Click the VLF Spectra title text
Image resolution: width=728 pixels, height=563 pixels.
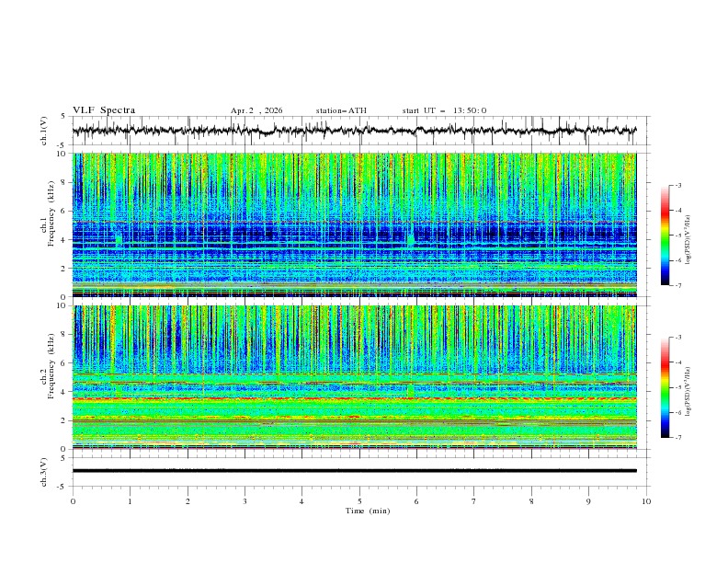click(104, 110)
